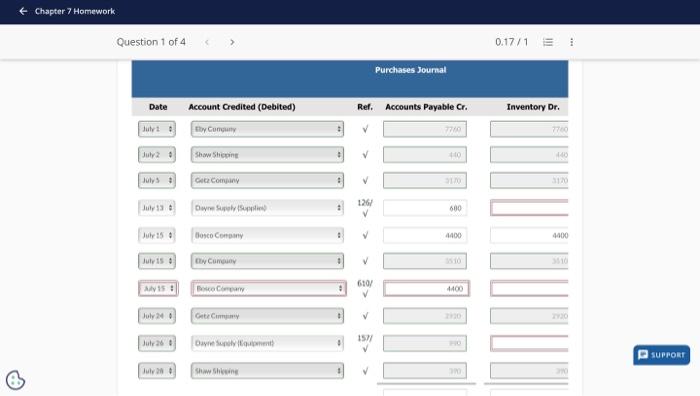
Task: Open the July 26 date dropdown
Action: click(x=157, y=343)
